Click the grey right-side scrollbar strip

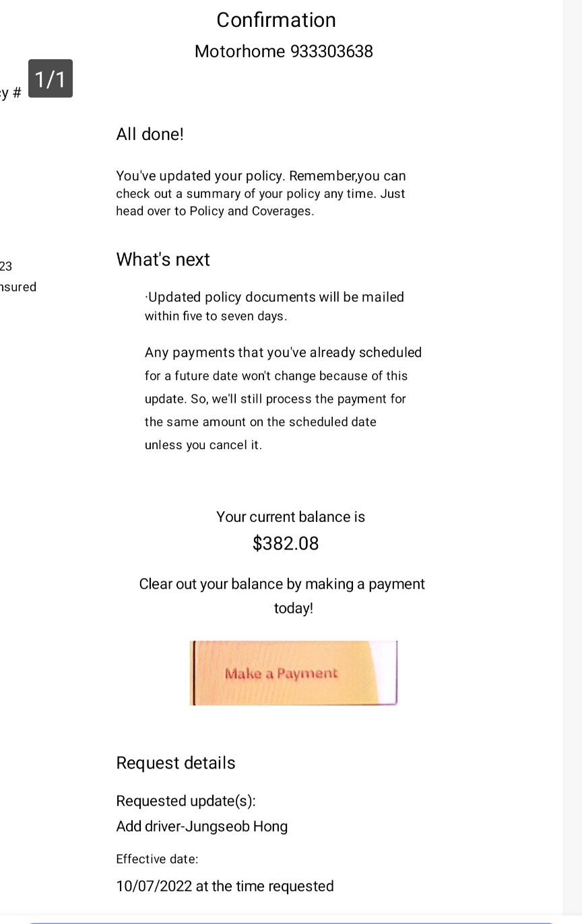click(x=572, y=458)
